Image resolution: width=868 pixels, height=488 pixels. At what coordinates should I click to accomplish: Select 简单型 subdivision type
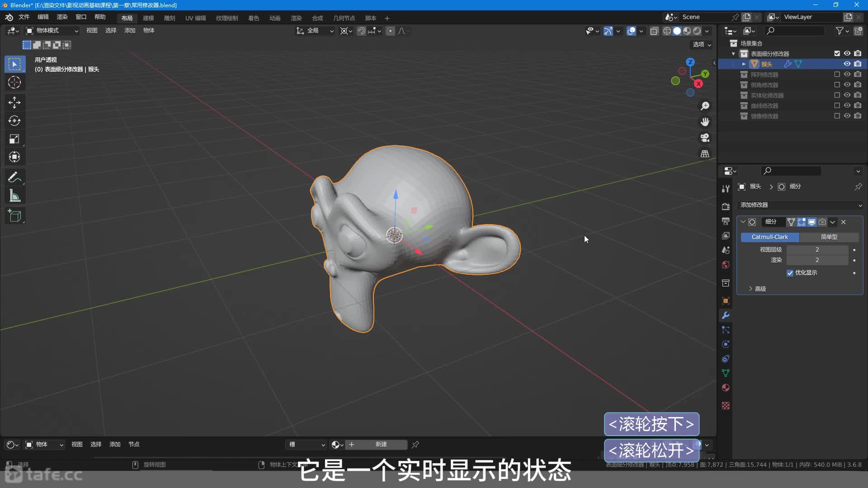(829, 237)
